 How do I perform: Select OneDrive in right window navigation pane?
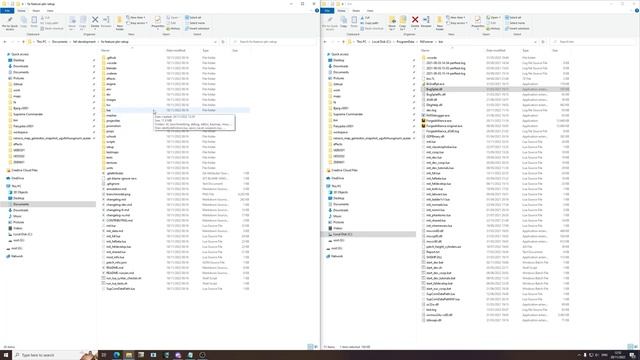pyautogui.click(x=338, y=178)
